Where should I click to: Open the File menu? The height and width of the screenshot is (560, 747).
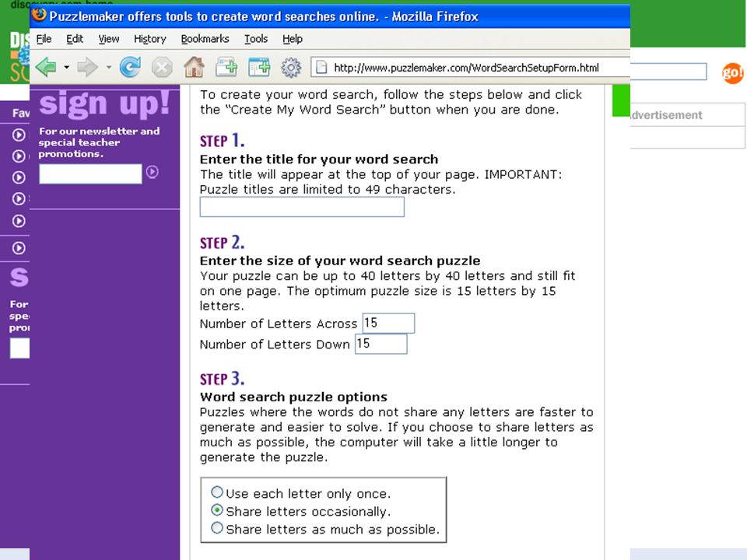pyautogui.click(x=44, y=39)
